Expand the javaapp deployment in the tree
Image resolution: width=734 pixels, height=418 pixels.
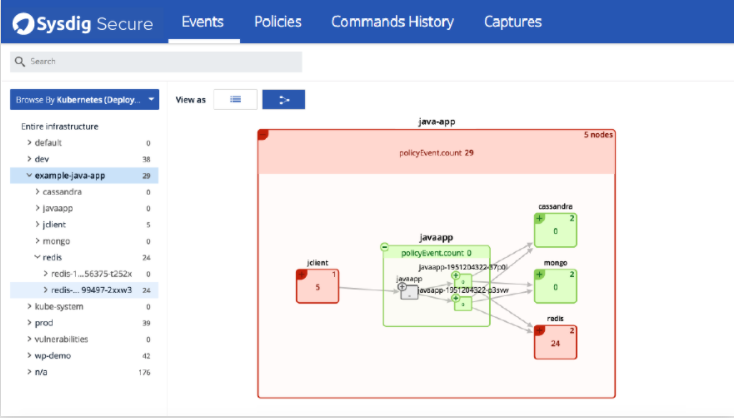tap(37, 208)
